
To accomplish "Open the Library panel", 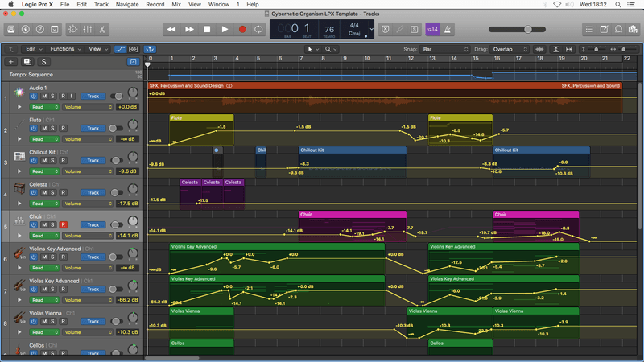I will [11, 29].
